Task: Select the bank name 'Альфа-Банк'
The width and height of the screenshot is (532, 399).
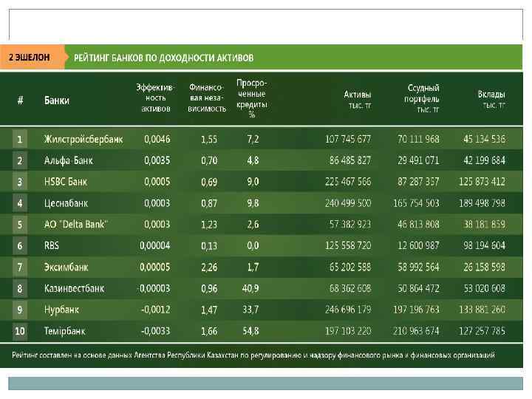Action: click(x=68, y=160)
